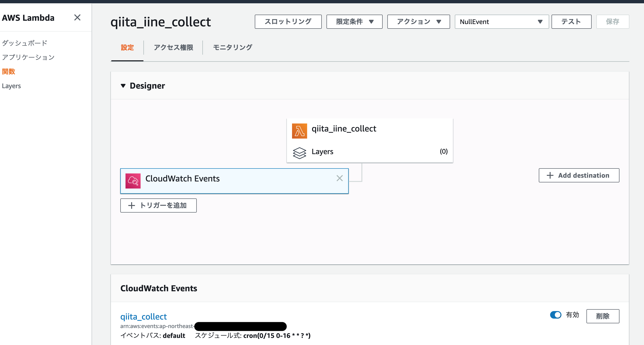Viewport: 644px width, 345px height.
Task: Switch to the アクセス権限 tab
Action: pos(173,47)
